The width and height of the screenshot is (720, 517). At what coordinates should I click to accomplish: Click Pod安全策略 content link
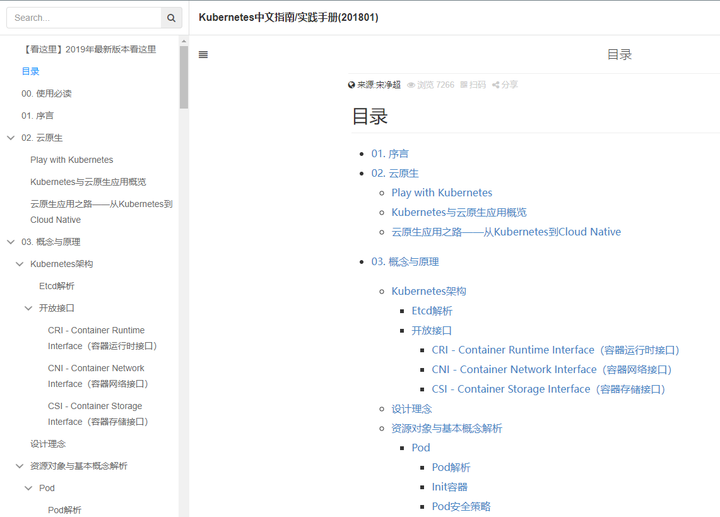click(x=461, y=506)
